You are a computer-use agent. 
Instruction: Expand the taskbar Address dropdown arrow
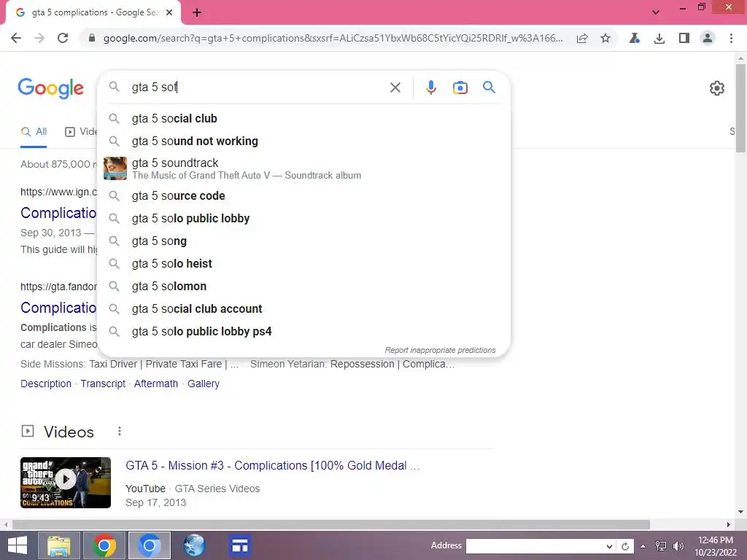click(x=609, y=546)
